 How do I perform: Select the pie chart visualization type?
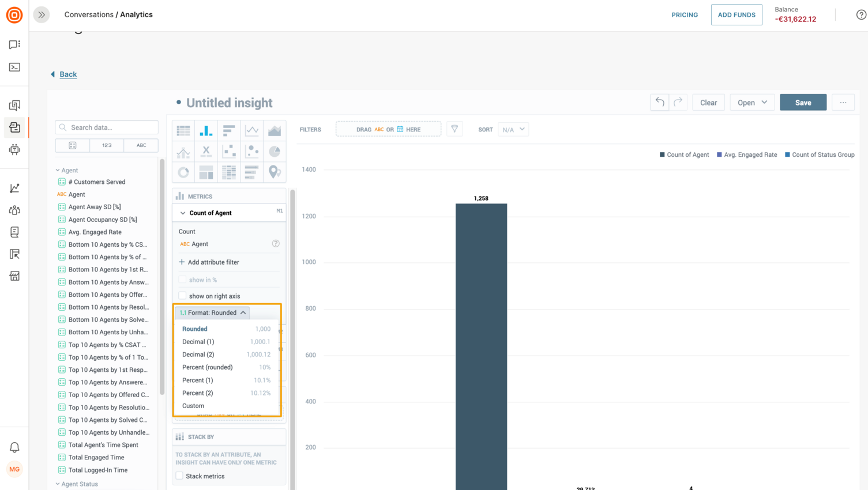point(275,151)
